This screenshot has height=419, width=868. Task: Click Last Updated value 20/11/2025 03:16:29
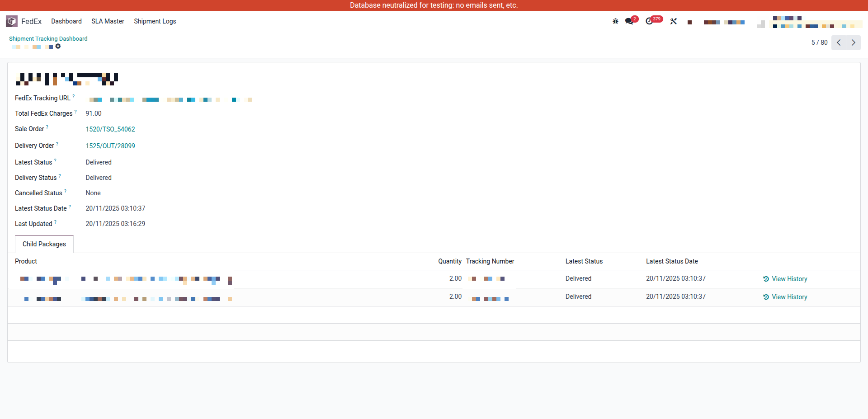115,224
